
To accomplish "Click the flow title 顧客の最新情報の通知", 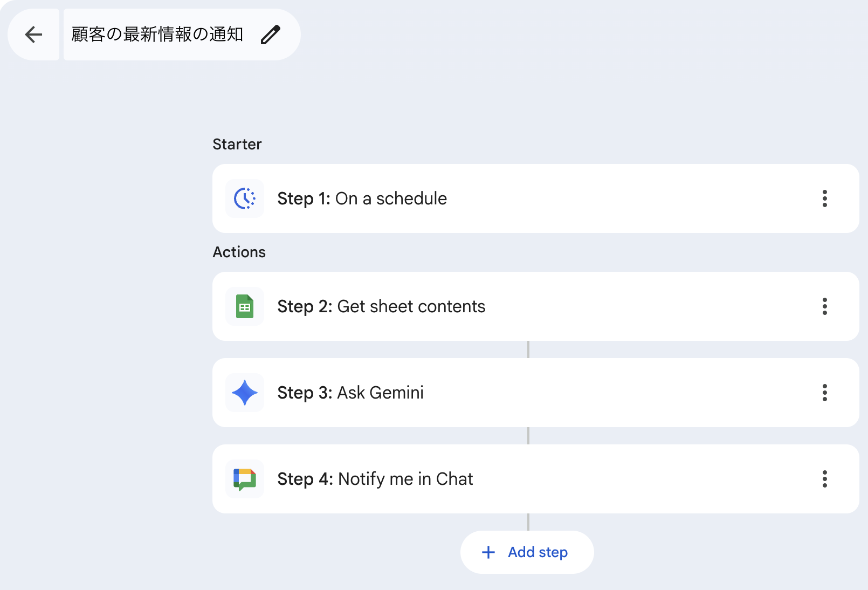I will tap(157, 35).
